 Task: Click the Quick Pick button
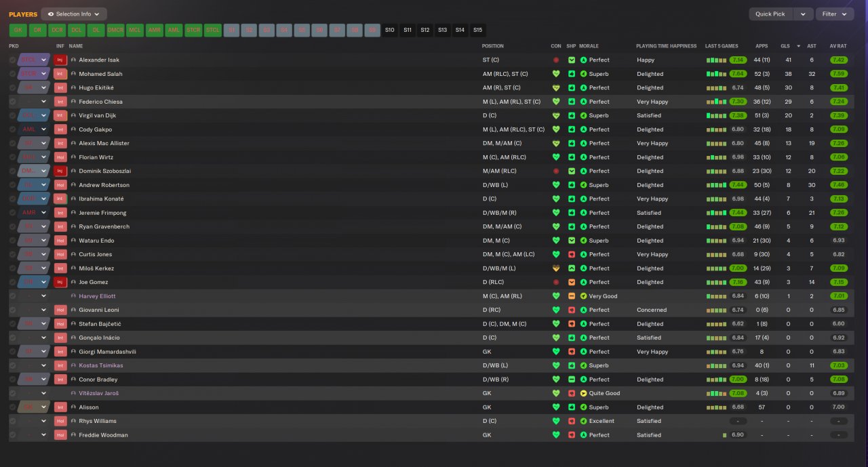click(770, 14)
